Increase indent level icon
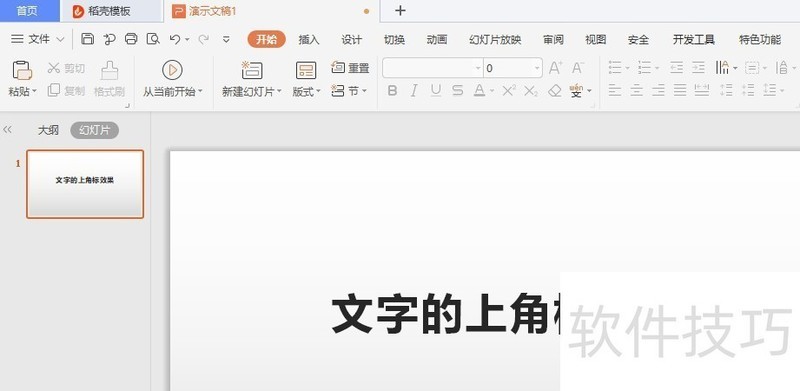 698,67
